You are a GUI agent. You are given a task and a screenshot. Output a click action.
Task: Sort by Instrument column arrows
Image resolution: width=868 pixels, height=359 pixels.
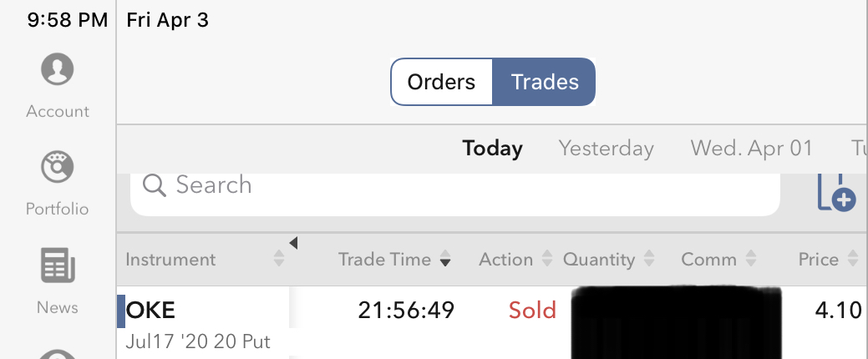pos(279,260)
